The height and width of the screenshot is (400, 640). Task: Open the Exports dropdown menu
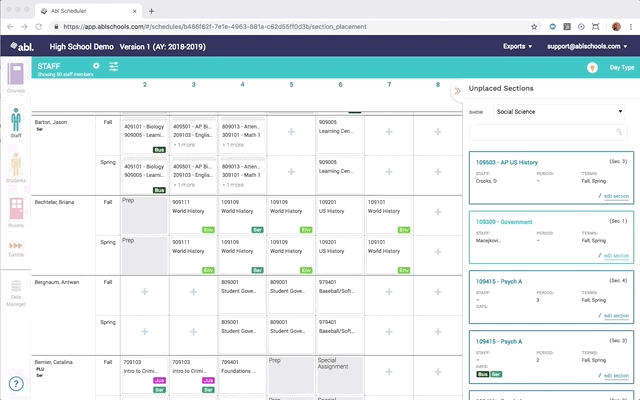point(518,46)
